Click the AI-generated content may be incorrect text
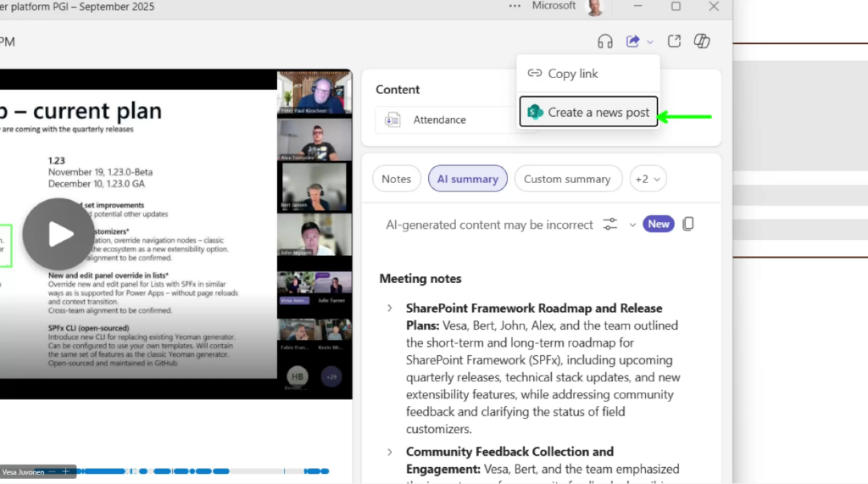Image resolution: width=868 pixels, height=484 pixels. click(x=489, y=225)
